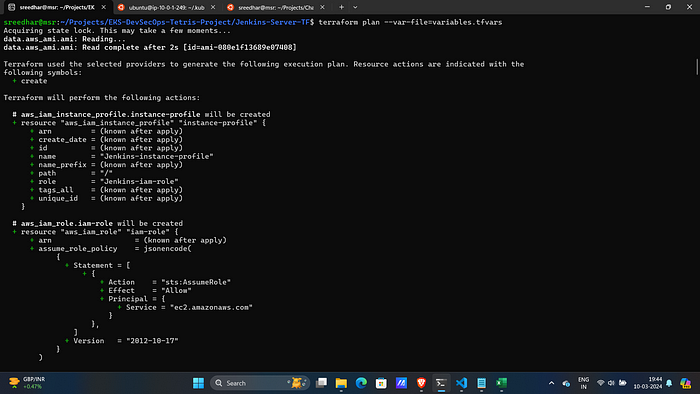The image size is (700, 394).
Task: Open the ENG IN language switcher
Action: pyautogui.click(x=583, y=383)
